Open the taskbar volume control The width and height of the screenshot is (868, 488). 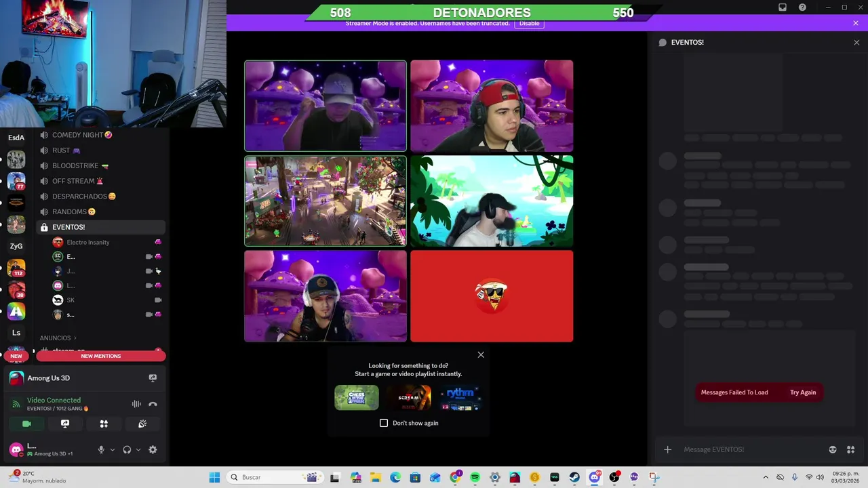(x=821, y=477)
